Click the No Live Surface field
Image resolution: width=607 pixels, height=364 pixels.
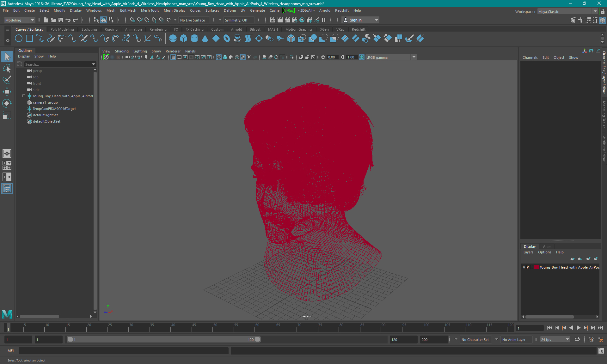coord(194,20)
